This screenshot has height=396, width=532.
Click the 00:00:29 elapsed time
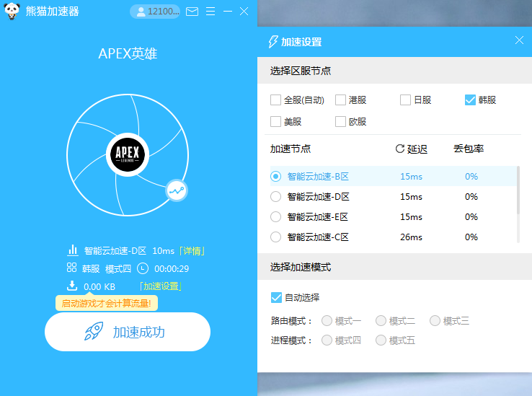point(172,269)
